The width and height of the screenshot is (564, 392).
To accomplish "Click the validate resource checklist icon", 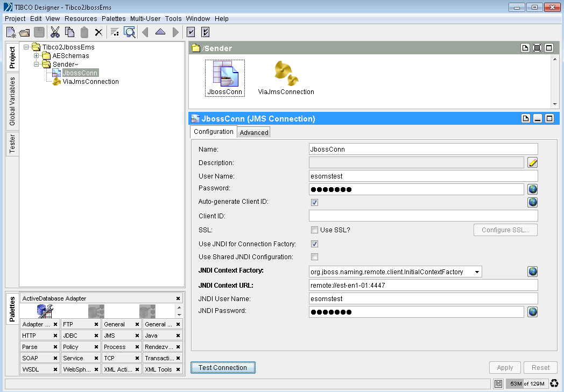I will (206, 32).
